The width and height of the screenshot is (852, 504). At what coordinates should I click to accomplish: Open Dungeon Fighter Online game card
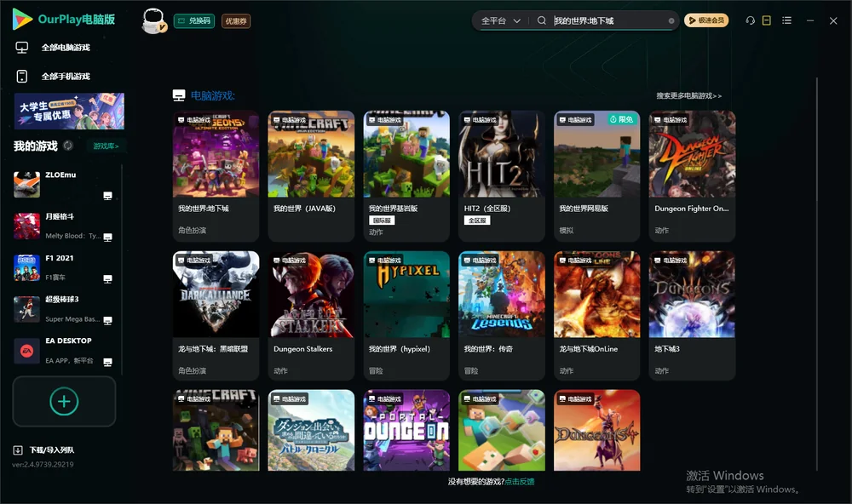[692, 176]
